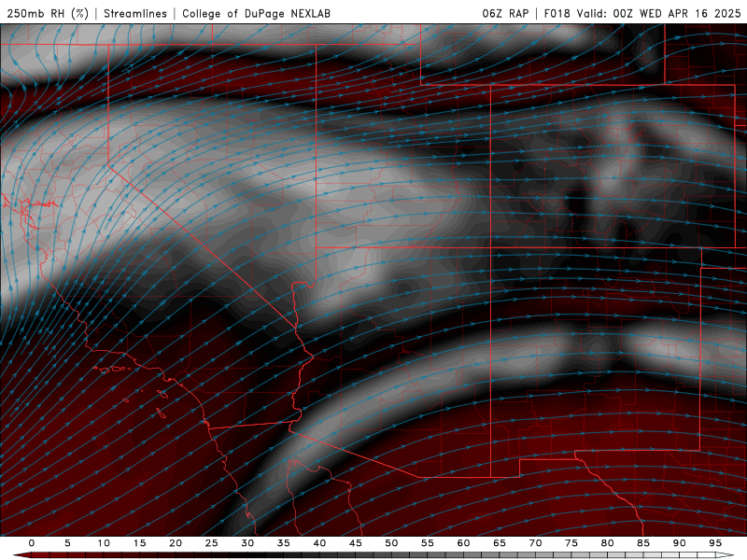Click the colorbar label '0'

point(32,543)
